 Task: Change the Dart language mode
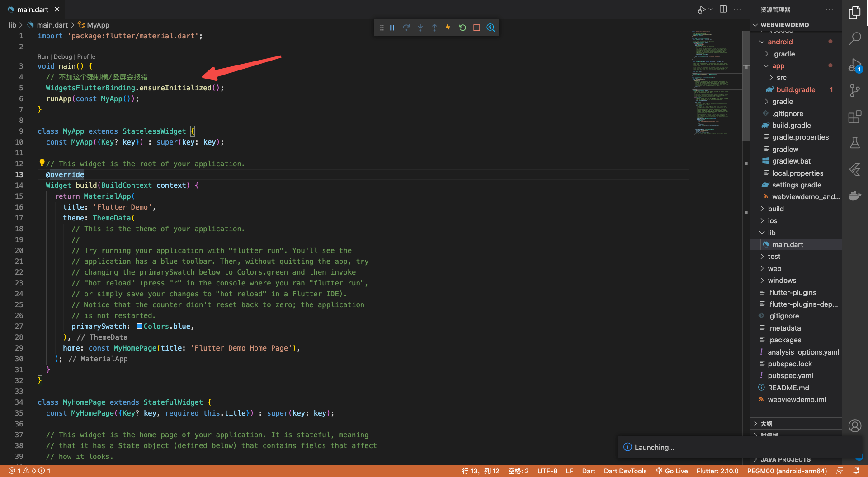coord(589,471)
